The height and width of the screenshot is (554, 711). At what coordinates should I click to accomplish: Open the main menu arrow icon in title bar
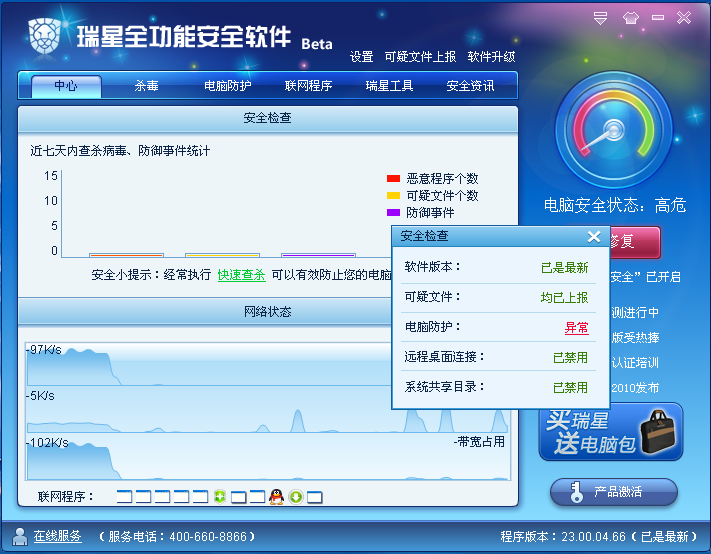[600, 18]
